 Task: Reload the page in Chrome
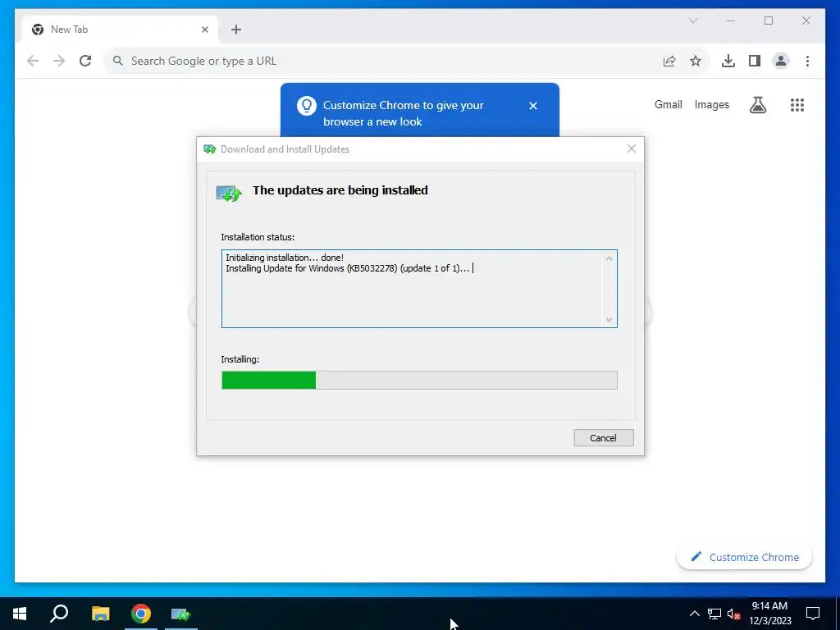coord(85,61)
